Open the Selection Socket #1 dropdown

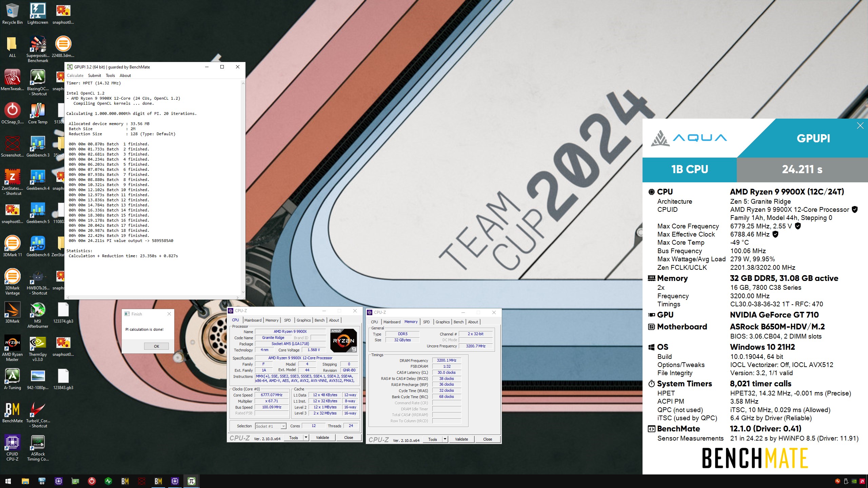click(x=271, y=426)
